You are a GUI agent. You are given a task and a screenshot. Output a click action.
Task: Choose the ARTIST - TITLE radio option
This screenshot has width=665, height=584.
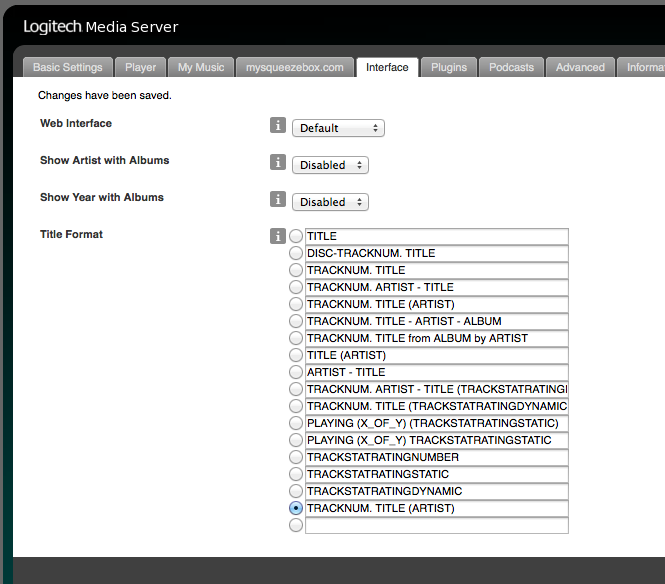coord(296,372)
